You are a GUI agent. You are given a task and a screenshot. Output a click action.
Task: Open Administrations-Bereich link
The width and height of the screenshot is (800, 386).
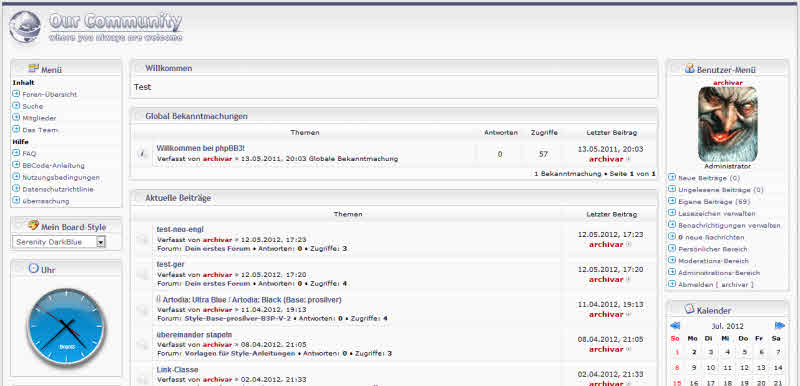click(x=719, y=273)
